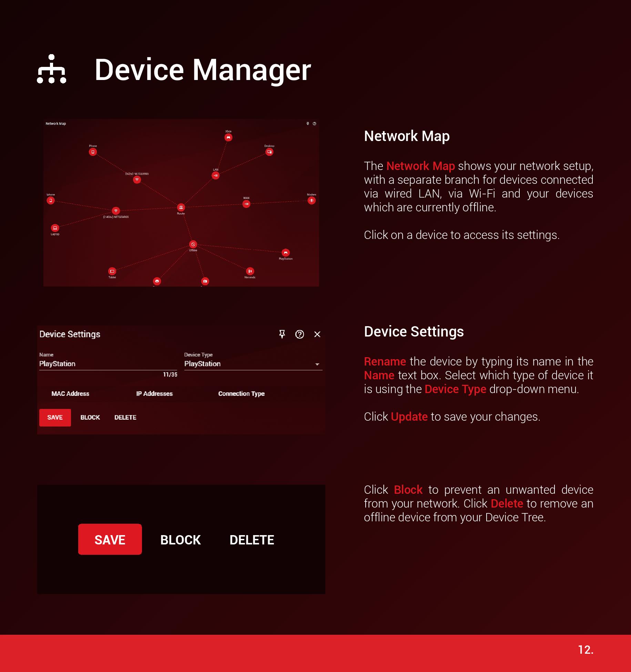Viewport: 631px width, 672px height.
Task: Click the Tablet device node
Action: pyautogui.click(x=112, y=271)
